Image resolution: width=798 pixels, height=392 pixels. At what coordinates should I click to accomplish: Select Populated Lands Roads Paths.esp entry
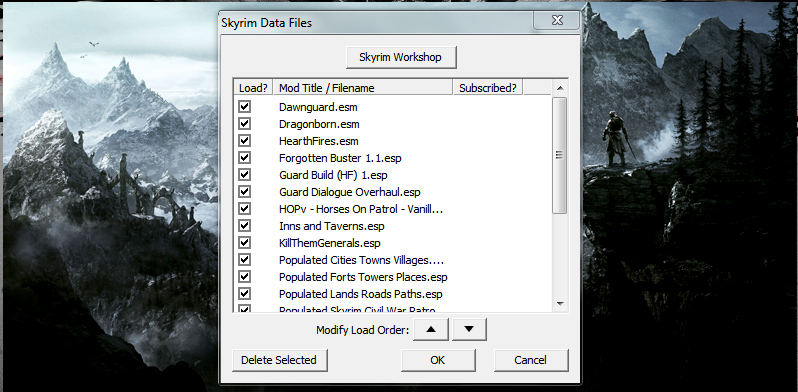point(360,294)
